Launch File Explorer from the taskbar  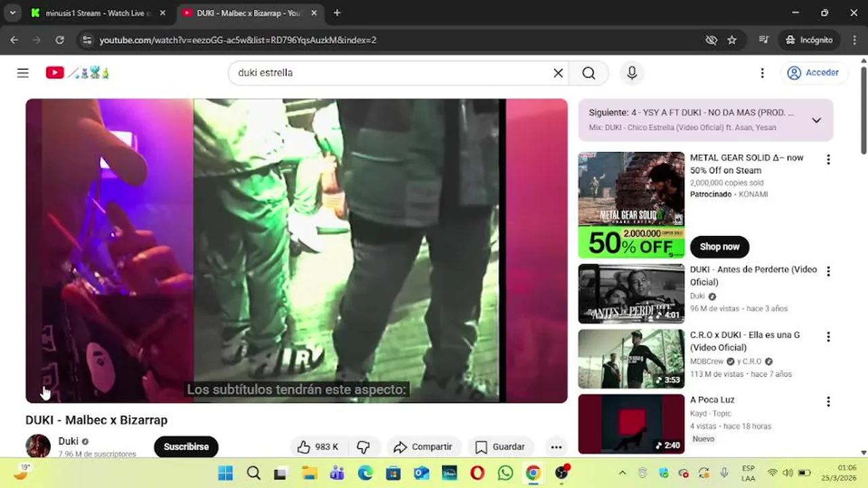[x=309, y=472]
